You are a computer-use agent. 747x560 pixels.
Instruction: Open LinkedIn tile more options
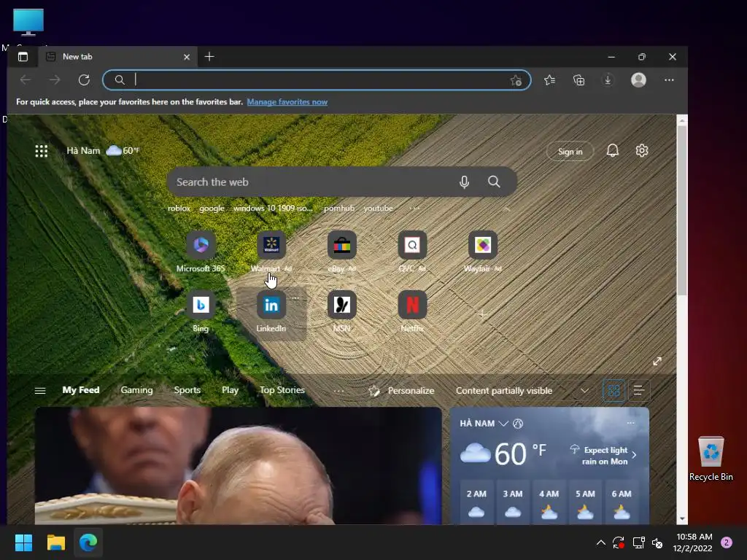point(296,298)
